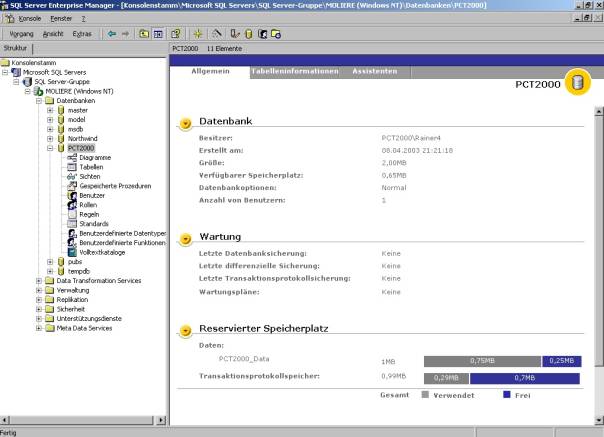Select Sicherheit folder
Image resolution: width=604 pixels, height=437 pixels.
pos(70,309)
